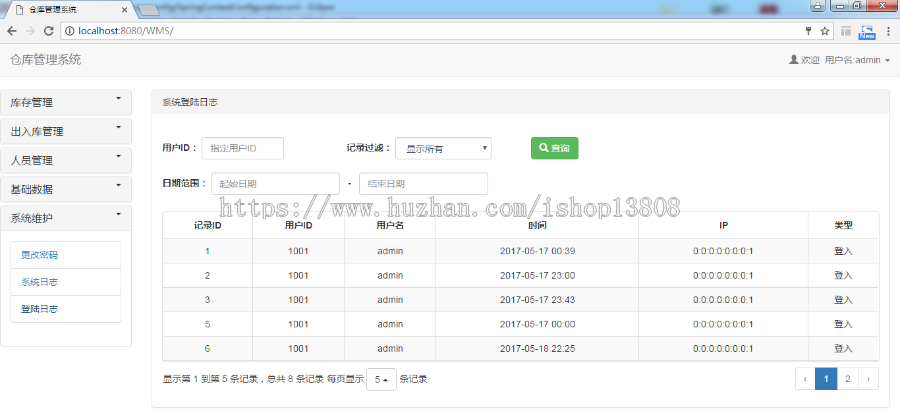The width and height of the screenshot is (900, 411).
Task: Go to the previous page with ‹ button
Action: click(805, 379)
